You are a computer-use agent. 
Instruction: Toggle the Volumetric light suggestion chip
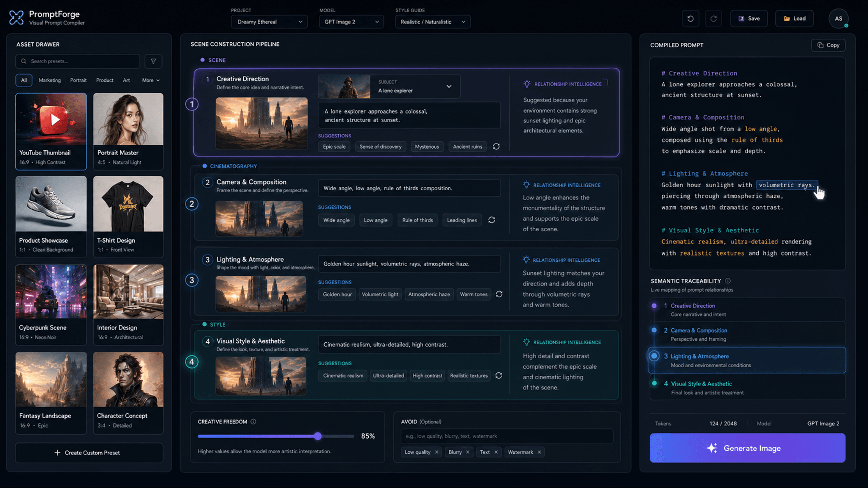tap(380, 294)
